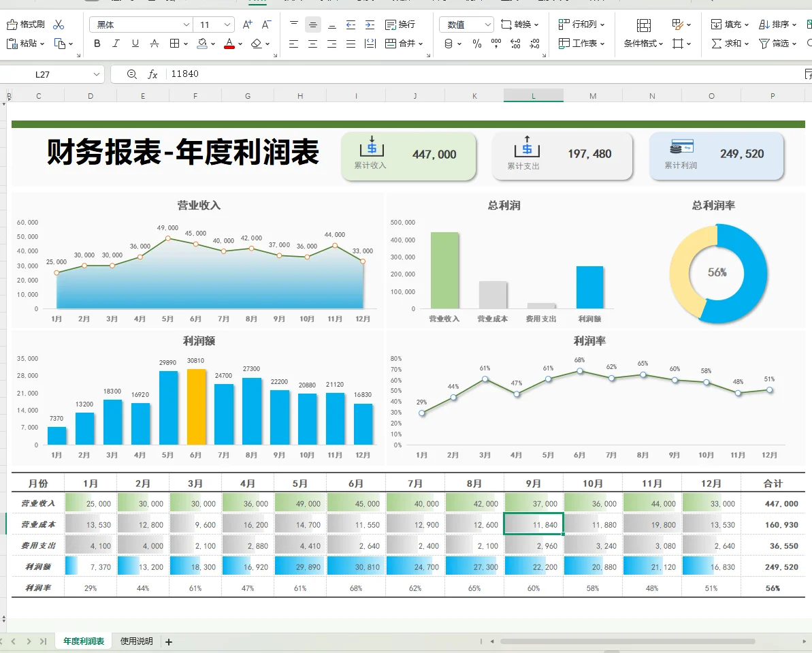Switch to the 使用说明 sheet tab
This screenshot has width=812, height=653.
(x=137, y=641)
